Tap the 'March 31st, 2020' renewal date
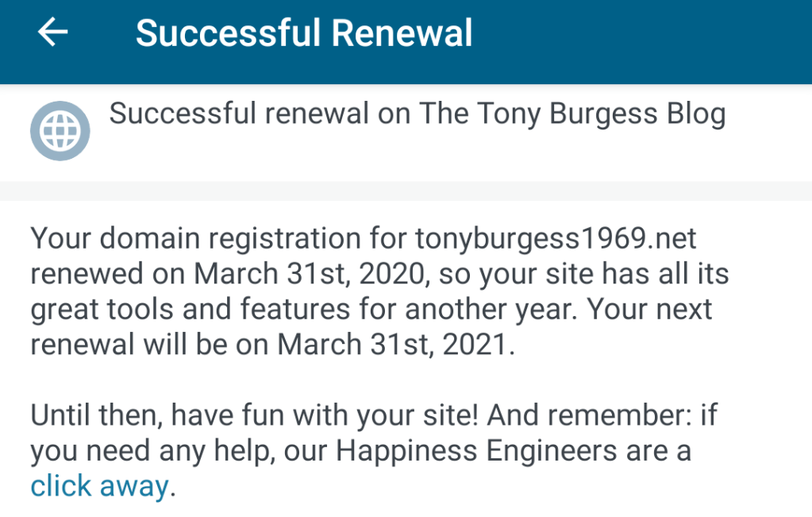 (292, 274)
